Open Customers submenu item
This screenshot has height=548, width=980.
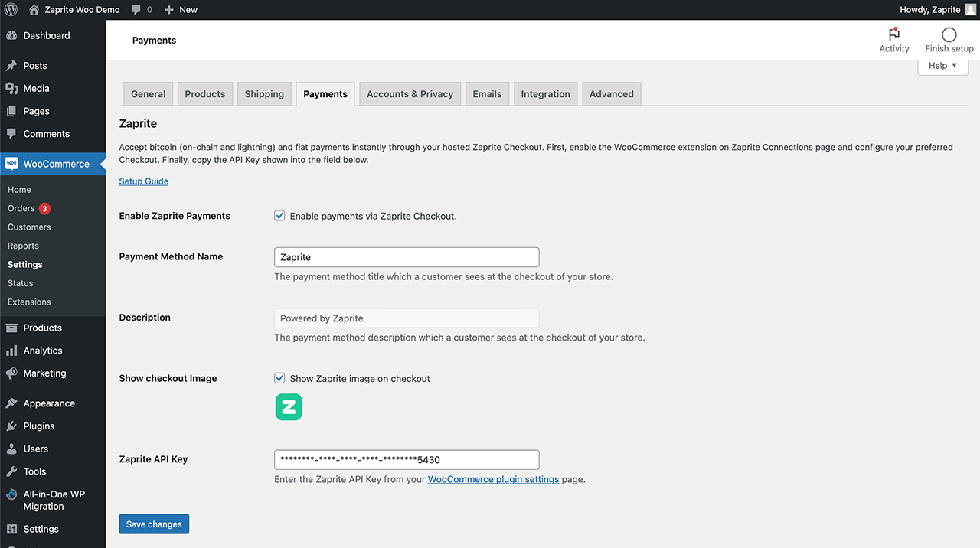pos(29,227)
